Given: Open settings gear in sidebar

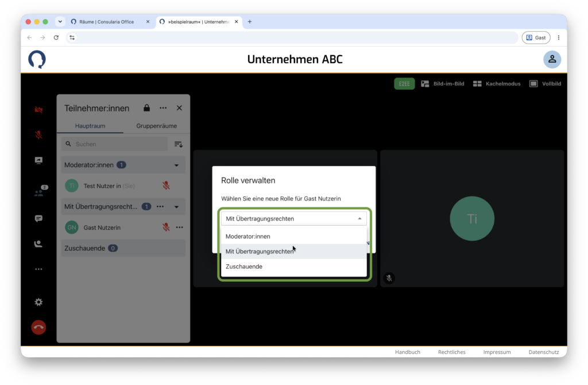Looking at the screenshot, I should [x=38, y=302].
